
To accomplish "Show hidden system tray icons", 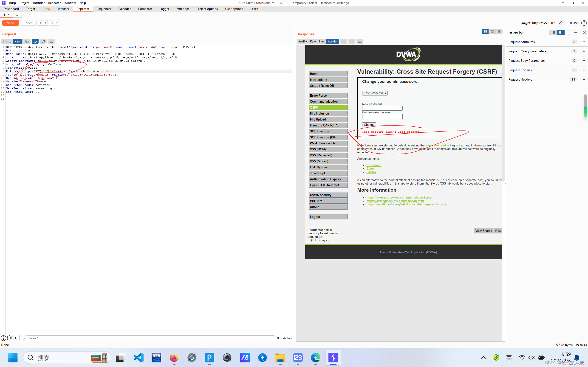I will (483, 358).
